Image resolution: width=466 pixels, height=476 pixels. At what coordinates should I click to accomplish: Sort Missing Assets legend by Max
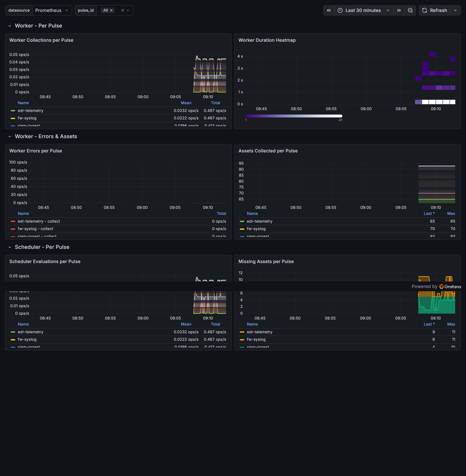pyautogui.click(x=451, y=324)
